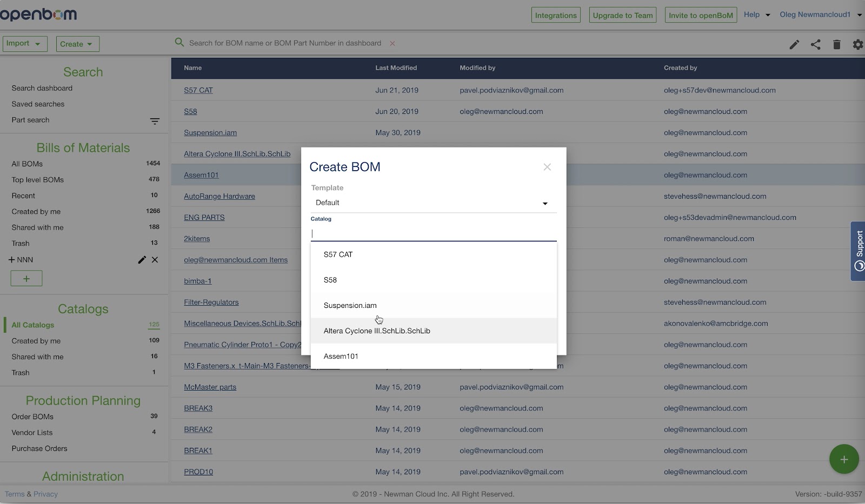
Task: Open Vendor Lists in sidebar
Action: coord(32,433)
